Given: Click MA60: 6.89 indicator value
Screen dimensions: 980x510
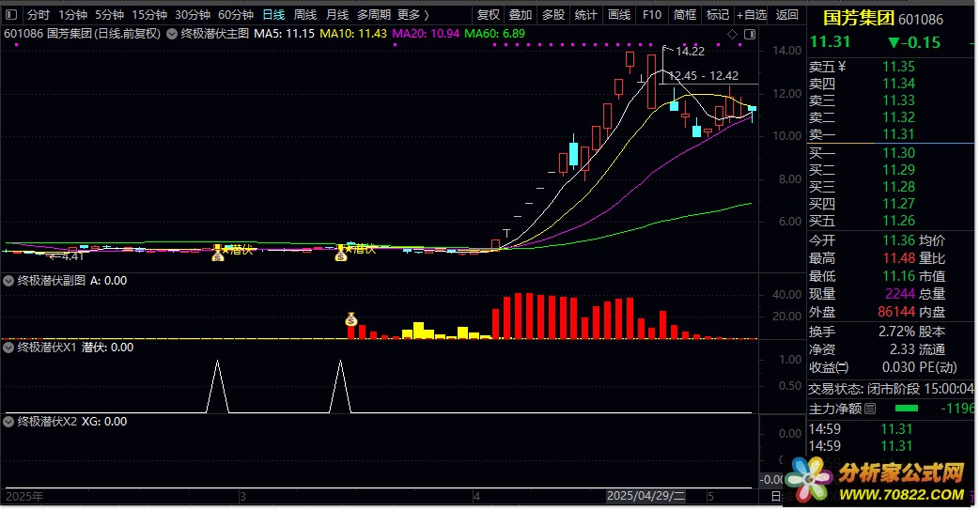Looking at the screenshot, I should coord(495,34).
